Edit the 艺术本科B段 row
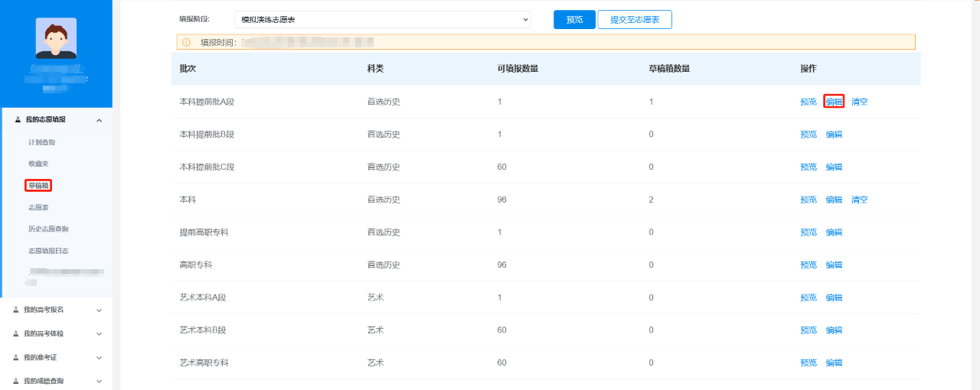The width and height of the screenshot is (980, 390). (x=834, y=330)
